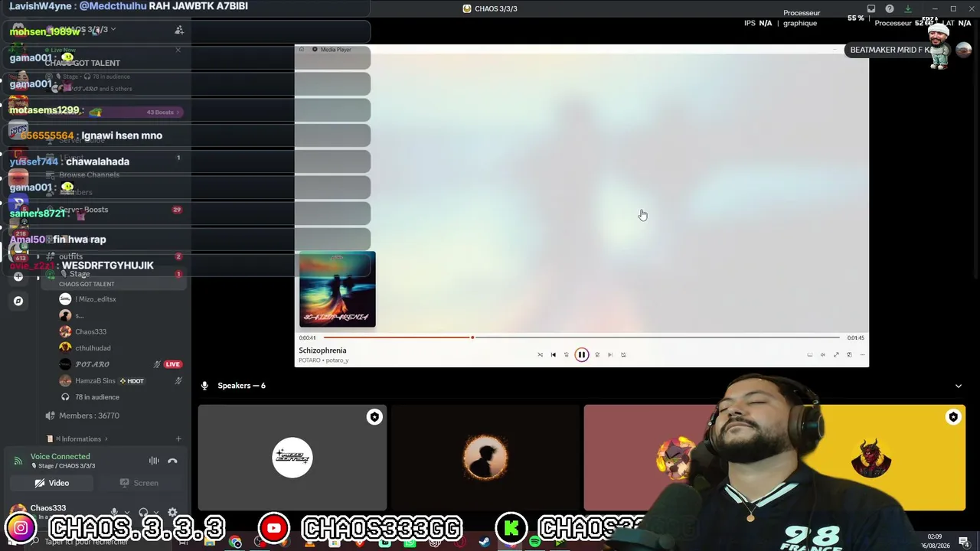Skip forward thirty seconds in Media Player
This screenshot has width=980, height=551.
[597, 354]
